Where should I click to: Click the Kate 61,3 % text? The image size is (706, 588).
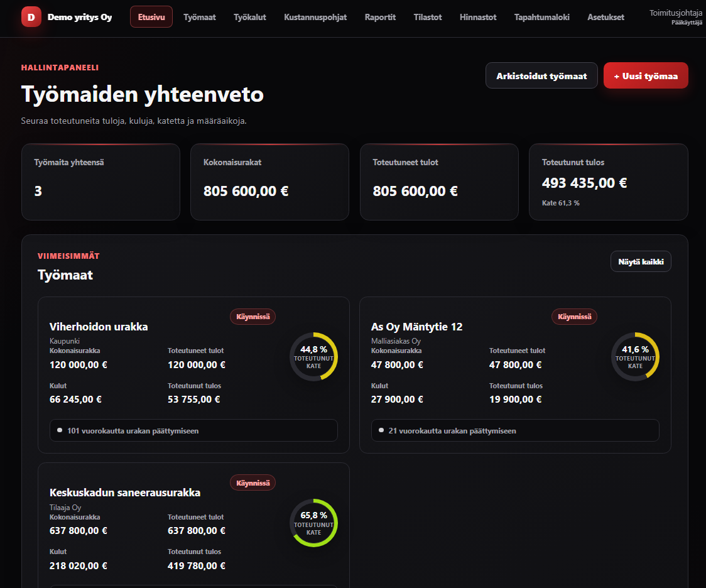pyautogui.click(x=560, y=203)
